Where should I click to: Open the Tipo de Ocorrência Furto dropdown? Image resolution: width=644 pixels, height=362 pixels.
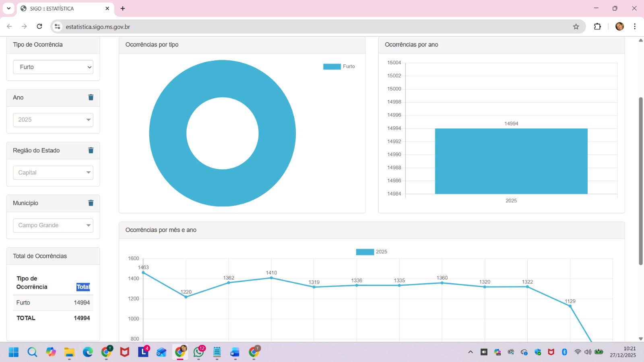[x=53, y=67]
